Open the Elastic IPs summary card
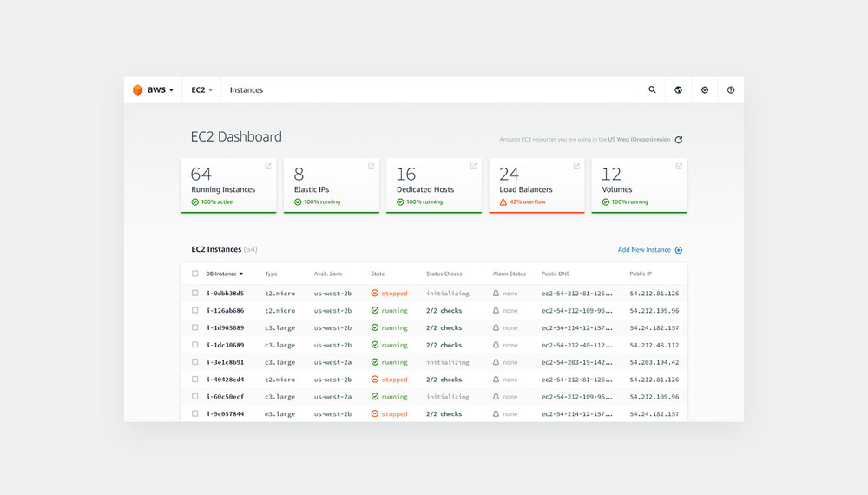Image resolution: width=868 pixels, height=495 pixels. 332,186
